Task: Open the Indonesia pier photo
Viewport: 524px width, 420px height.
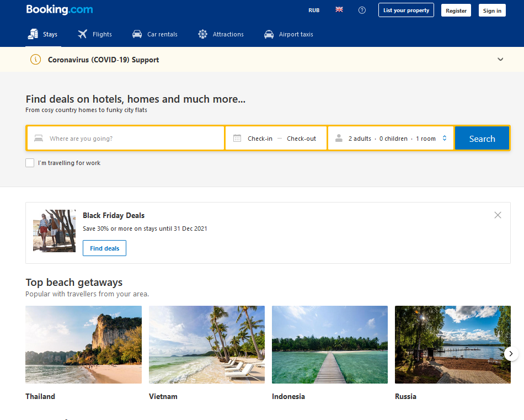Action: pos(330,344)
